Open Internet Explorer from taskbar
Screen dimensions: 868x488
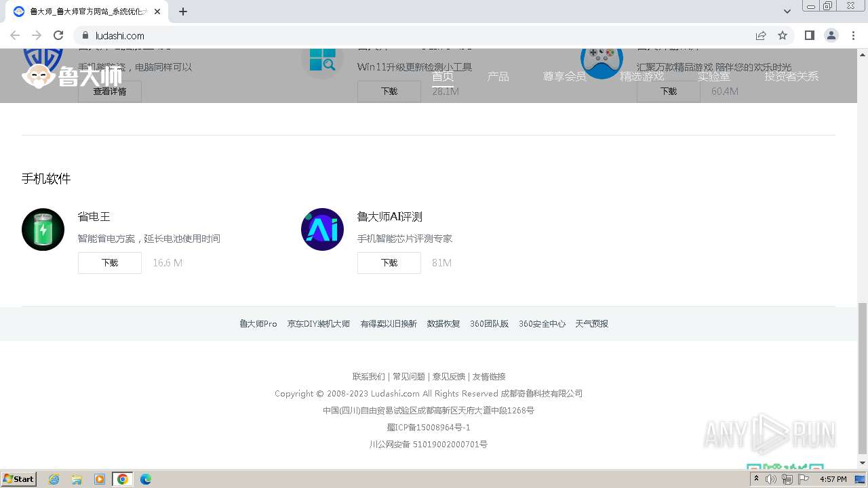(54, 479)
